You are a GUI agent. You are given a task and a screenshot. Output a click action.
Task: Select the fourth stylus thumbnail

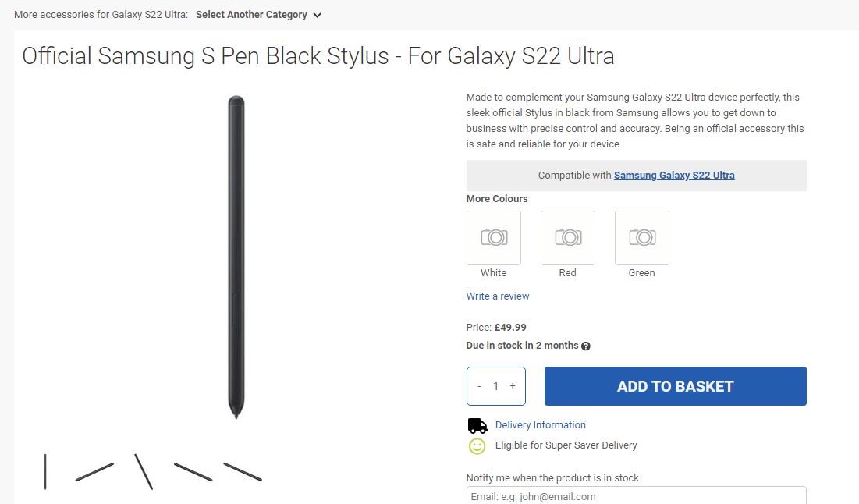[x=193, y=471]
